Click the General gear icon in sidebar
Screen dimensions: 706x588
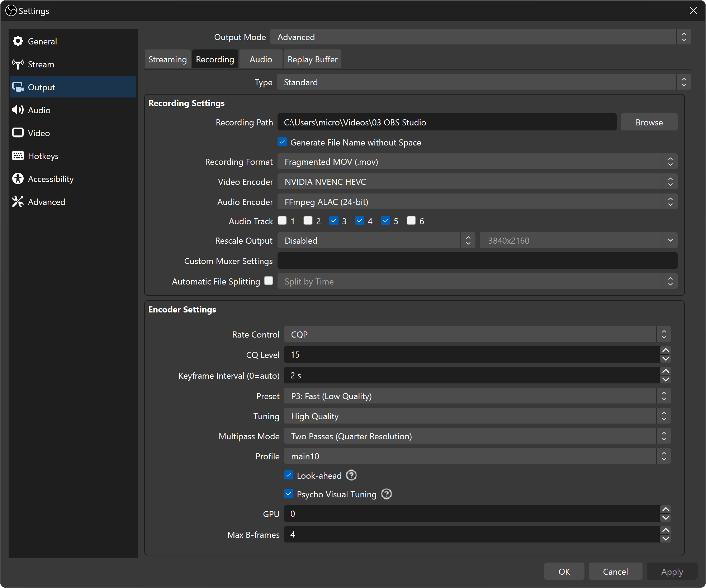(18, 41)
